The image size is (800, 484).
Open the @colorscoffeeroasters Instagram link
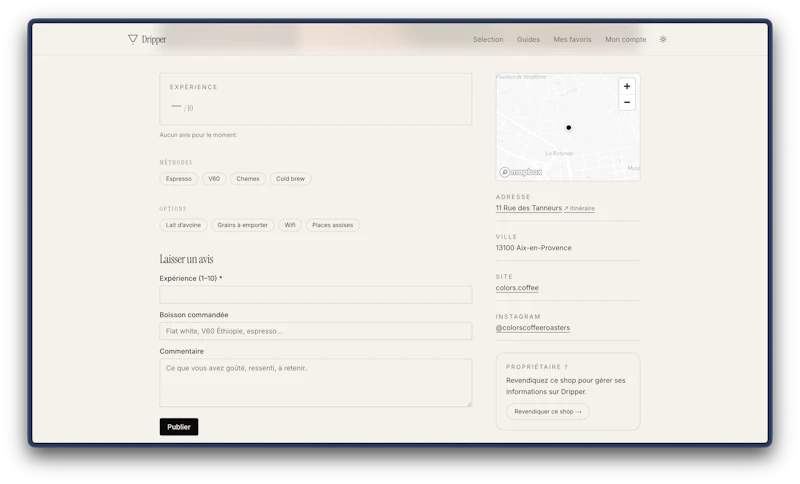[533, 328]
